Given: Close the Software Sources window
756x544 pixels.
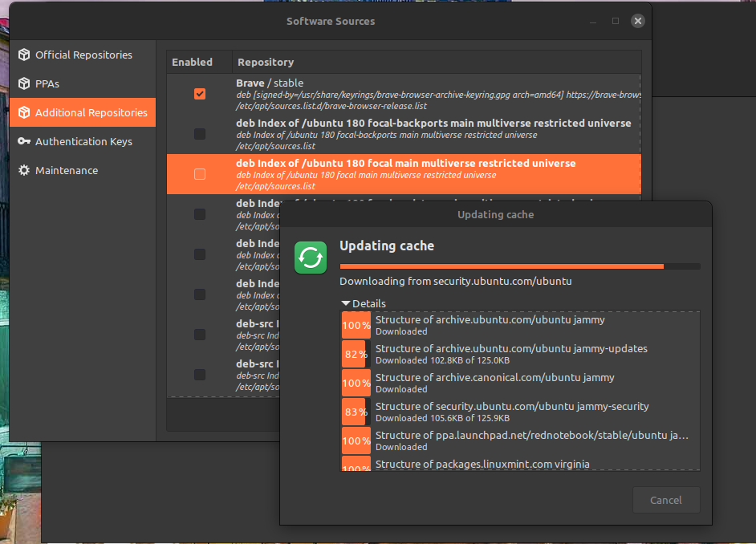Looking at the screenshot, I should pos(638,21).
